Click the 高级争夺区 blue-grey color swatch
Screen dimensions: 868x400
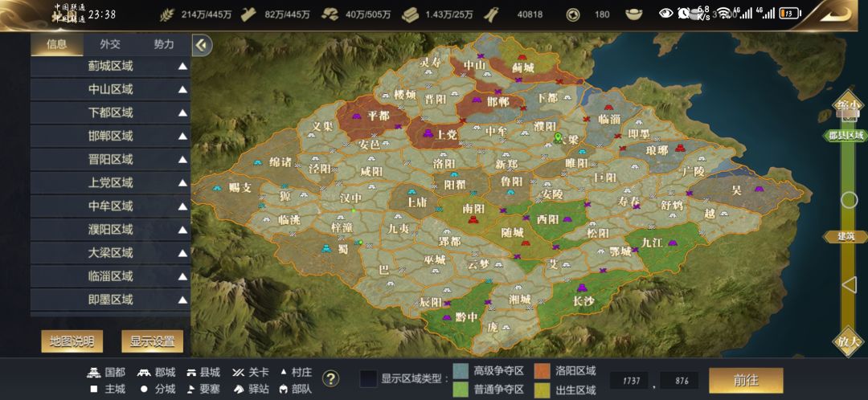click(461, 370)
